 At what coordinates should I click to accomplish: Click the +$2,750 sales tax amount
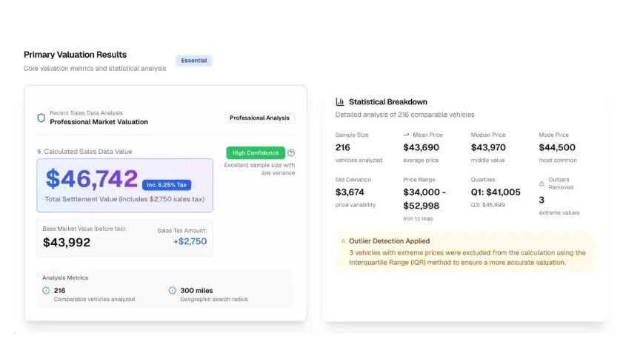point(190,241)
